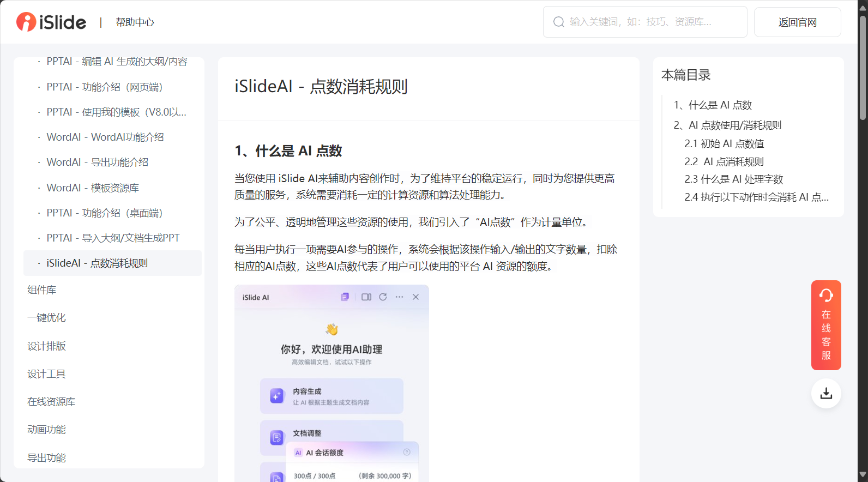
Task: Expand the 在线资源库 category
Action: [x=51, y=402]
